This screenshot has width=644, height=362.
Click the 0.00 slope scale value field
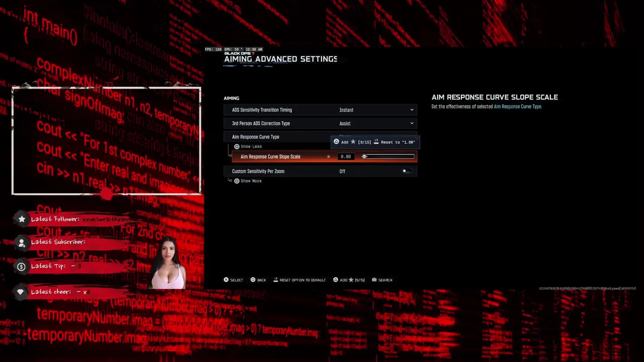346,156
